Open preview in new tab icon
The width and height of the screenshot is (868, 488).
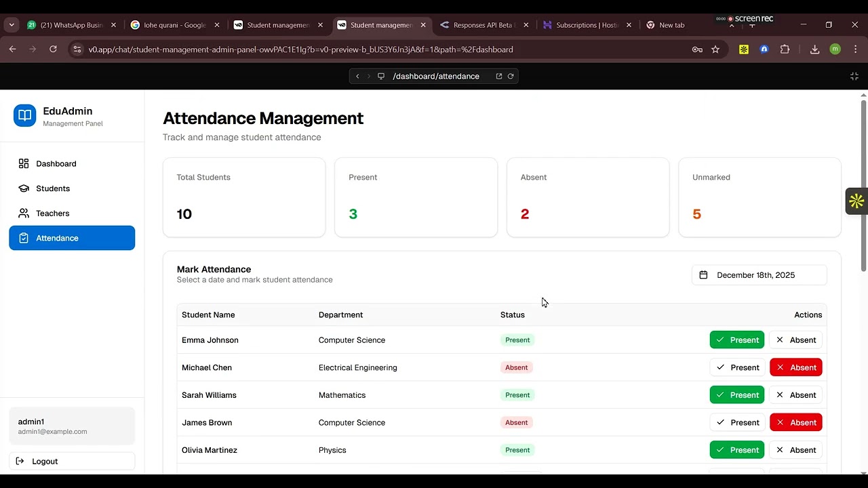[499, 77]
